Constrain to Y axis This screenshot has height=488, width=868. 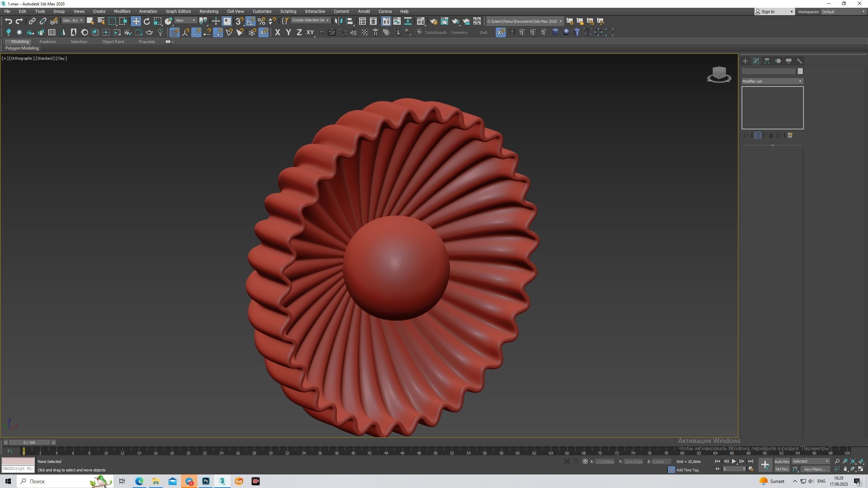[x=289, y=32]
